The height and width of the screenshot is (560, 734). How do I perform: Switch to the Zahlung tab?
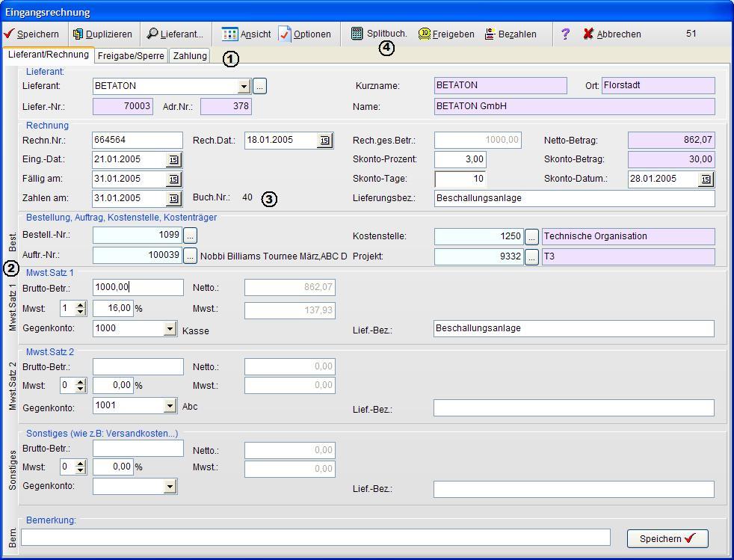pyautogui.click(x=190, y=56)
